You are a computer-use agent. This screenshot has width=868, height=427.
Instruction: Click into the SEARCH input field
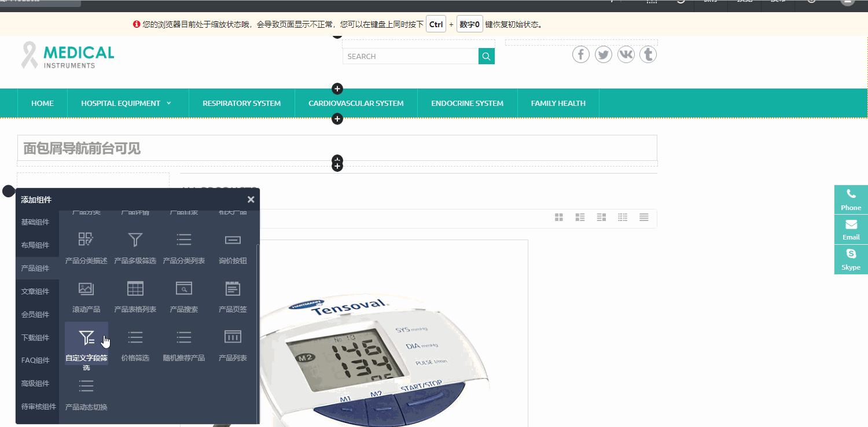tap(410, 57)
